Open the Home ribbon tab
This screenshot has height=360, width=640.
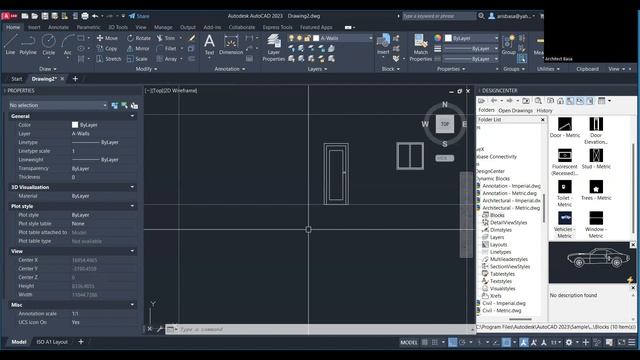[x=13, y=27]
